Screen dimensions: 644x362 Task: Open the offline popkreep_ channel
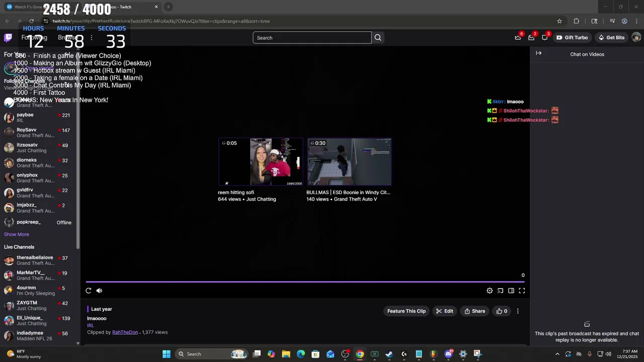[x=39, y=222]
